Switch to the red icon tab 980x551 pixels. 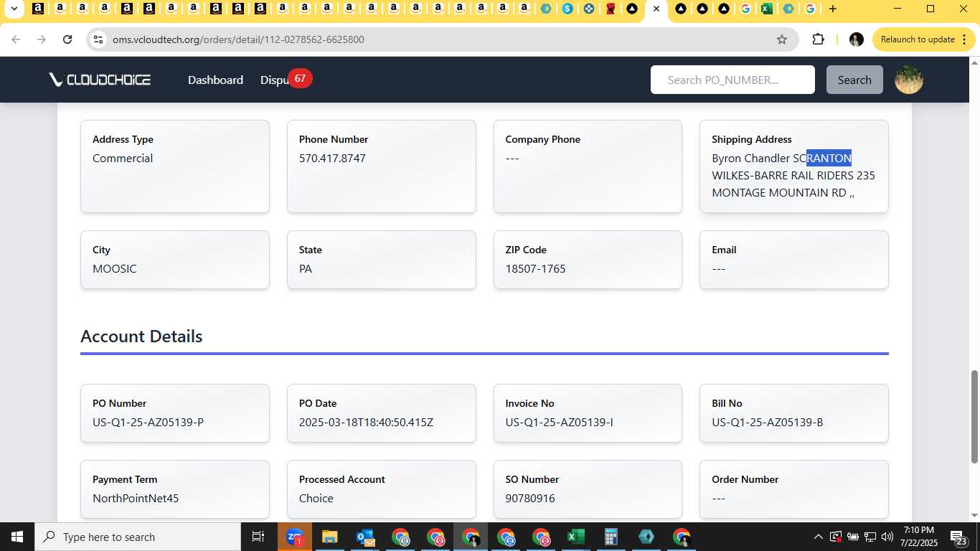[x=611, y=9]
